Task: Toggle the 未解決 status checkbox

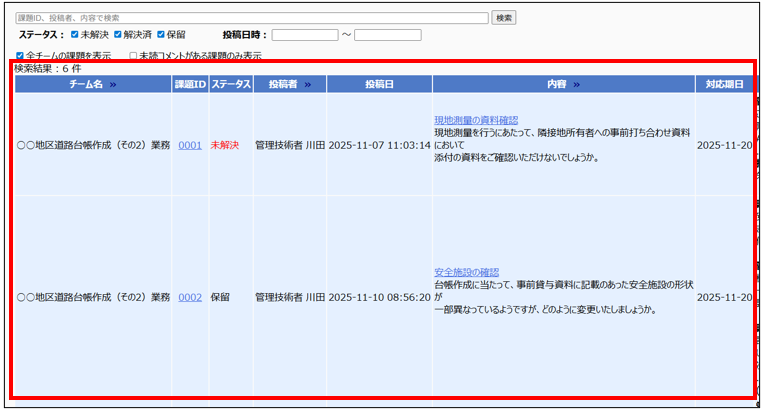Action: pyautogui.click(x=74, y=35)
